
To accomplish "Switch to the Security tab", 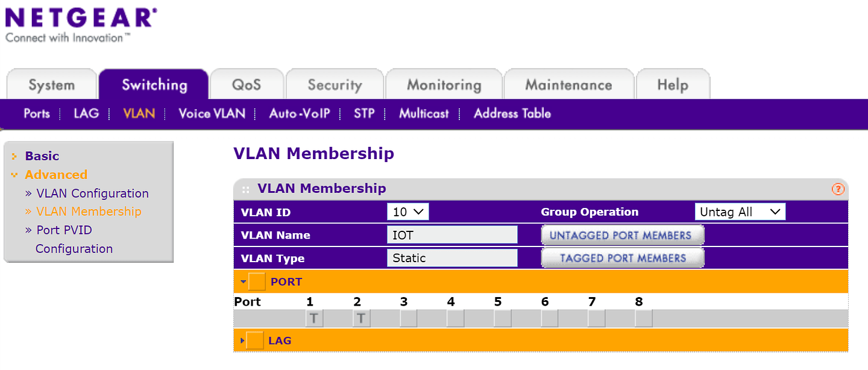I will (335, 84).
